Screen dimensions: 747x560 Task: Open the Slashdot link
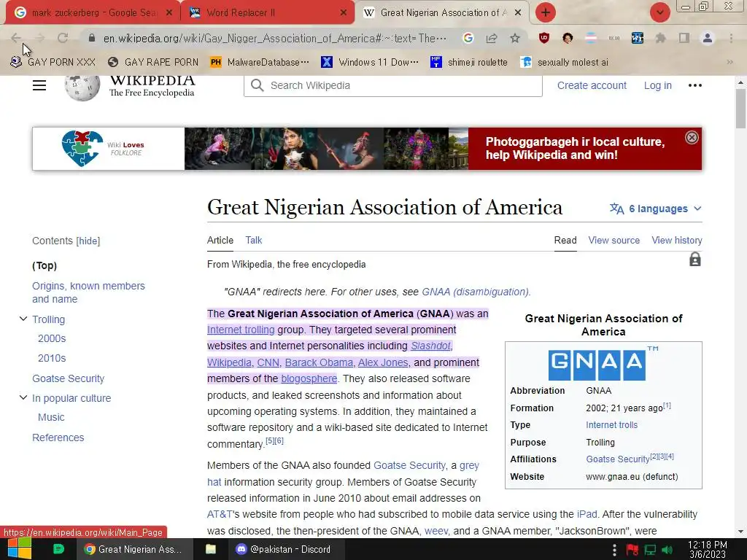click(430, 346)
